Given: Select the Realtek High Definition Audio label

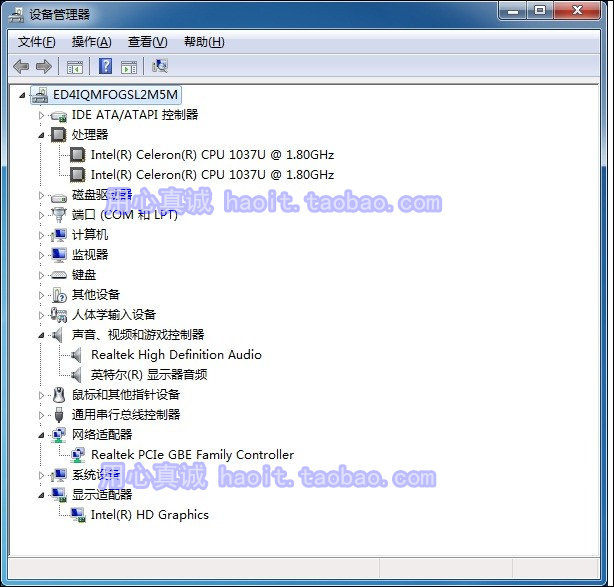Looking at the screenshot, I should pos(176,355).
